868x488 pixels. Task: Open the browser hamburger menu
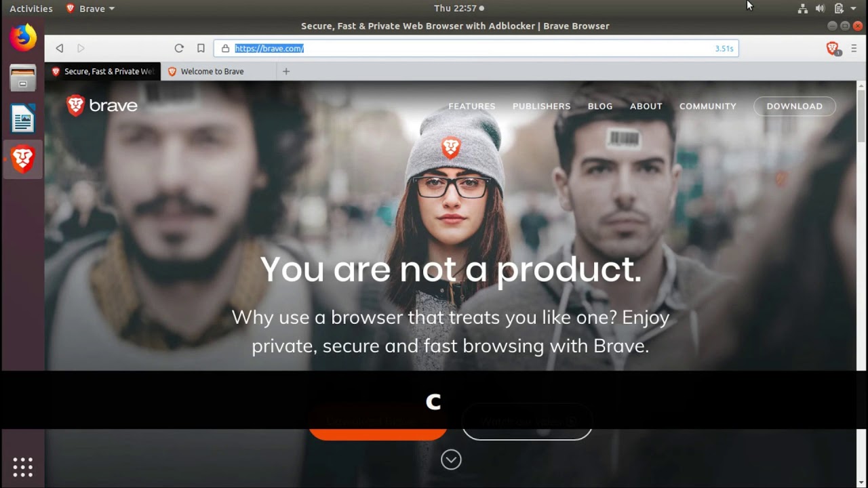[854, 48]
